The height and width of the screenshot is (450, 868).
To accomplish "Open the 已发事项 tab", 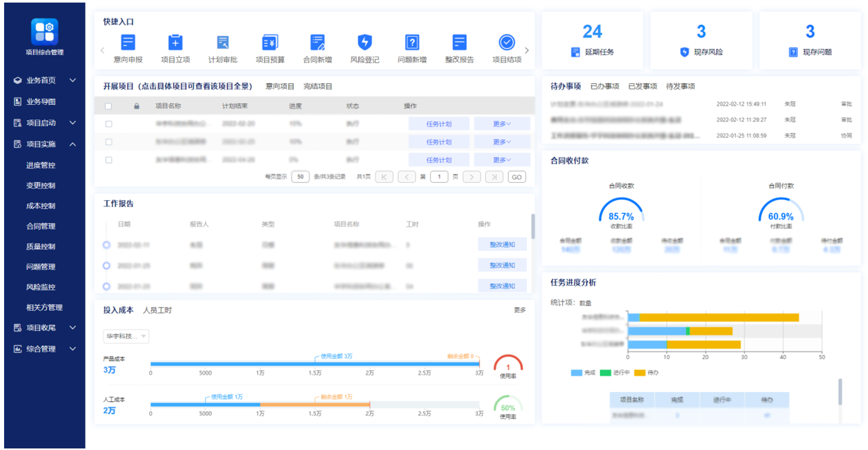I will click(x=643, y=86).
